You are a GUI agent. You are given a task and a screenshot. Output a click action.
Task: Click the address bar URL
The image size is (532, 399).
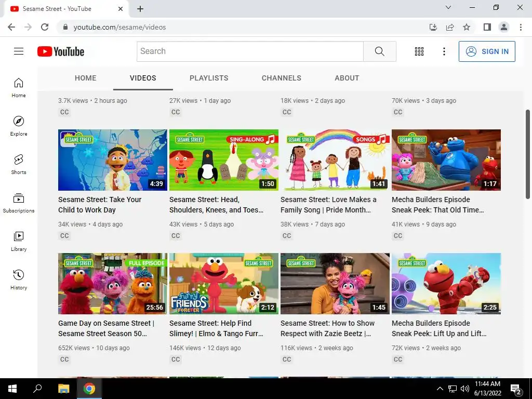coord(120,27)
